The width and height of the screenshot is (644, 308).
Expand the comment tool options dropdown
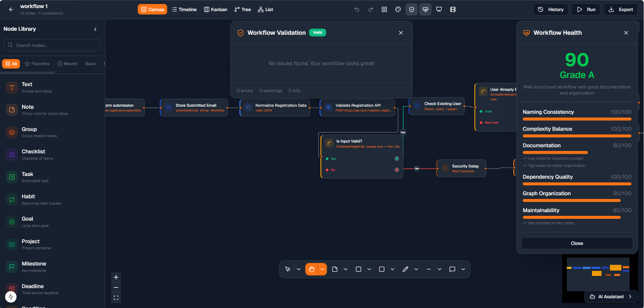click(463, 269)
